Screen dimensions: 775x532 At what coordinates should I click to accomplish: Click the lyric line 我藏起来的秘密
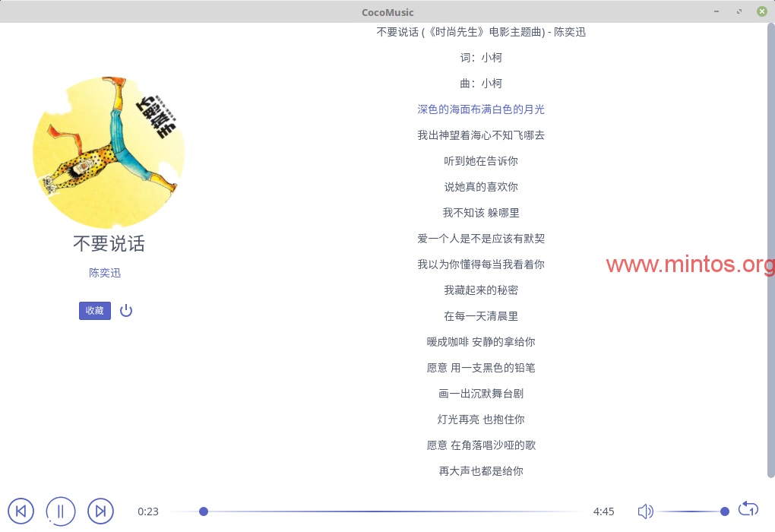coord(481,290)
